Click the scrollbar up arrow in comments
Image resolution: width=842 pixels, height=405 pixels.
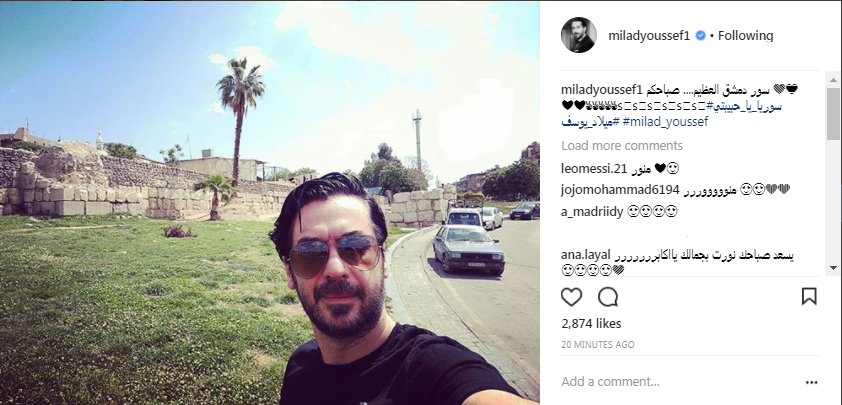[833, 80]
